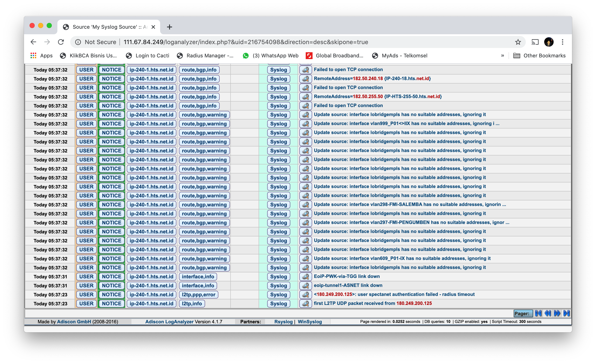Click message 'EoiP-PWK-via-TGG link down'
Screen dimensions: 596x364
[347, 276]
